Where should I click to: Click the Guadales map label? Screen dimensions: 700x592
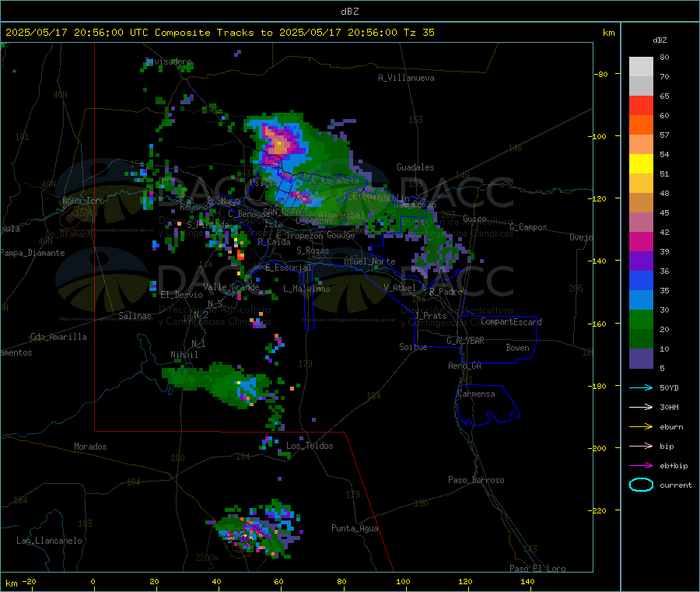point(415,167)
